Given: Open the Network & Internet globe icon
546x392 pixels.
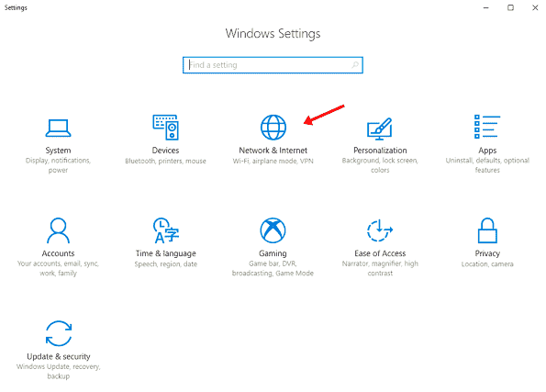Looking at the screenshot, I should pyautogui.click(x=273, y=128).
